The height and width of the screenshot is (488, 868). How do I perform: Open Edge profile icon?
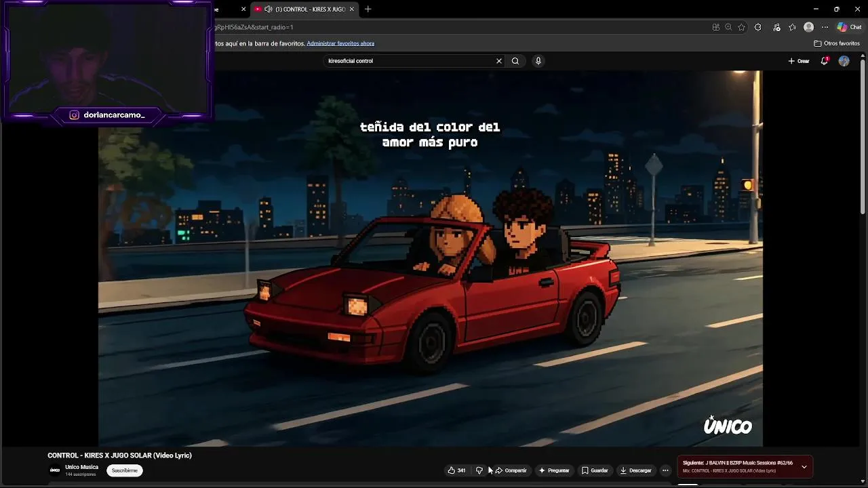(x=808, y=27)
